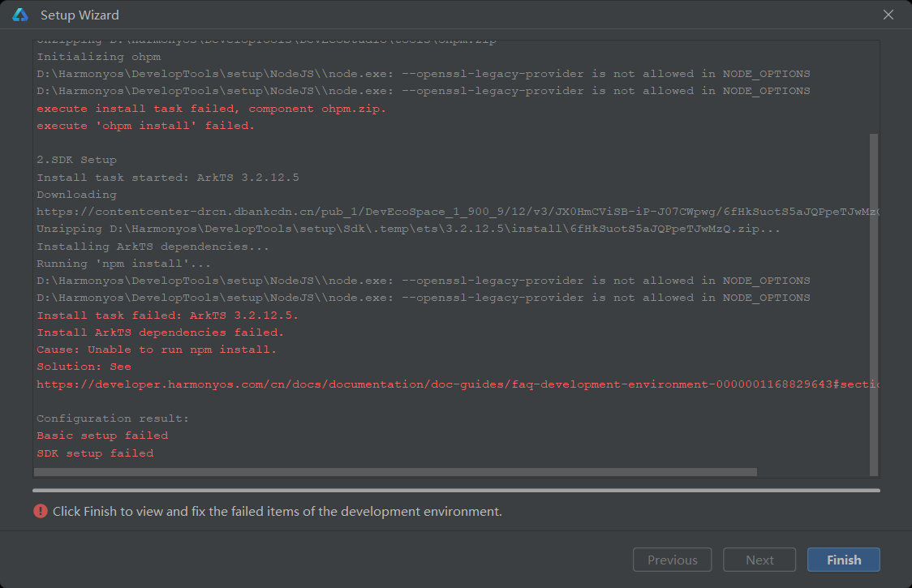Click the '2.SDK Setup' heading line

(77, 160)
